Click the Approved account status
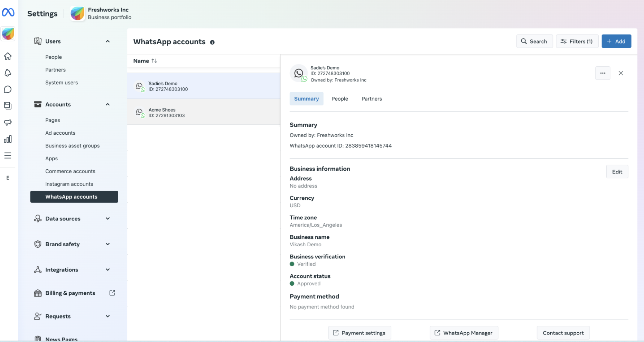Image resolution: width=644 pixels, height=342 pixels. click(x=309, y=284)
